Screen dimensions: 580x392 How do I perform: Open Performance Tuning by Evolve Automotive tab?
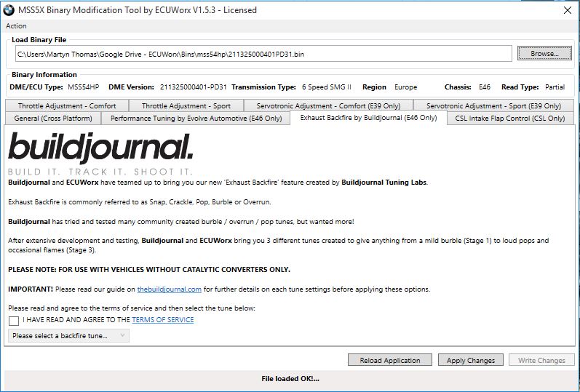pos(196,118)
